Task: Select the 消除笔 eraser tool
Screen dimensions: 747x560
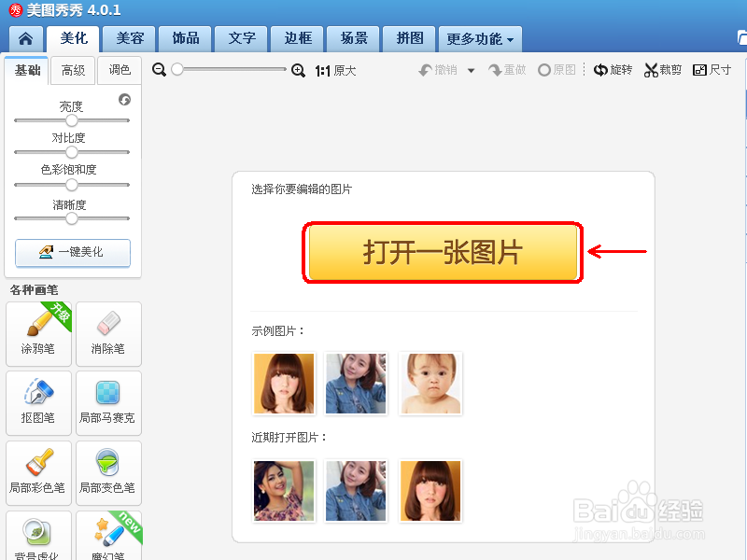Action: tap(108, 334)
